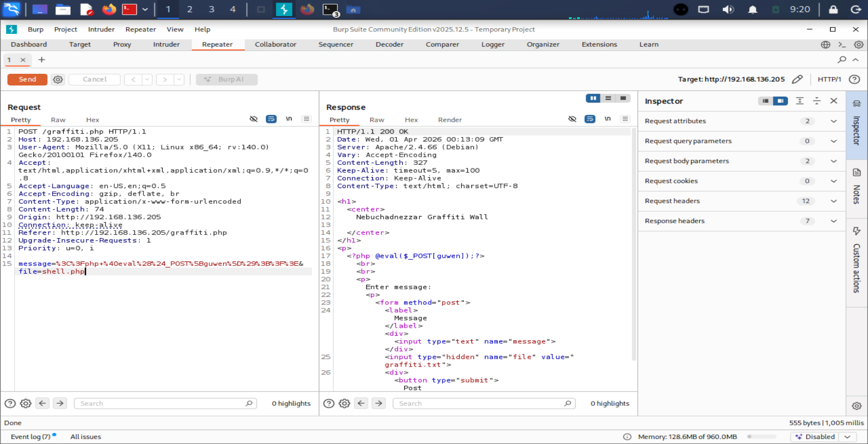868x444 pixels.
Task: Open Inspector side tab icon
Action: pos(856,104)
